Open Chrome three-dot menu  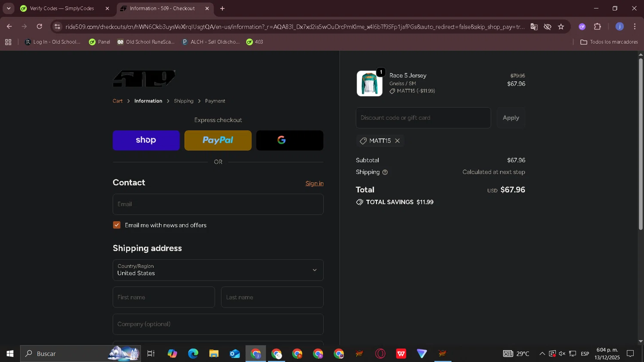(635, 27)
